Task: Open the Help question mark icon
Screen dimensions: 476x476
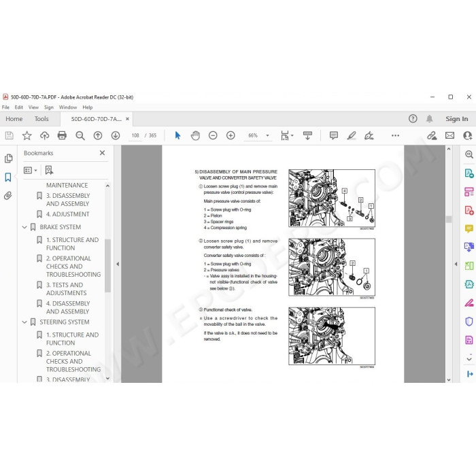Action: click(x=413, y=119)
